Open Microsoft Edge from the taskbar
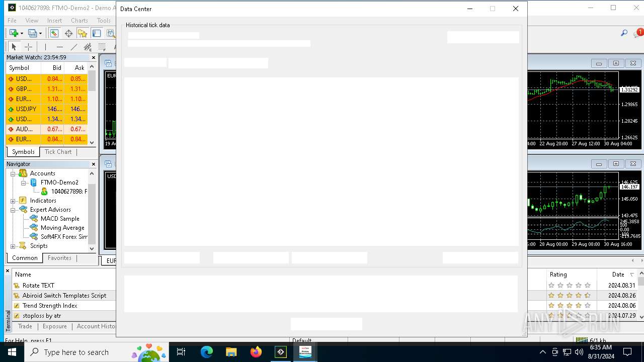644x362 pixels. (x=207, y=352)
